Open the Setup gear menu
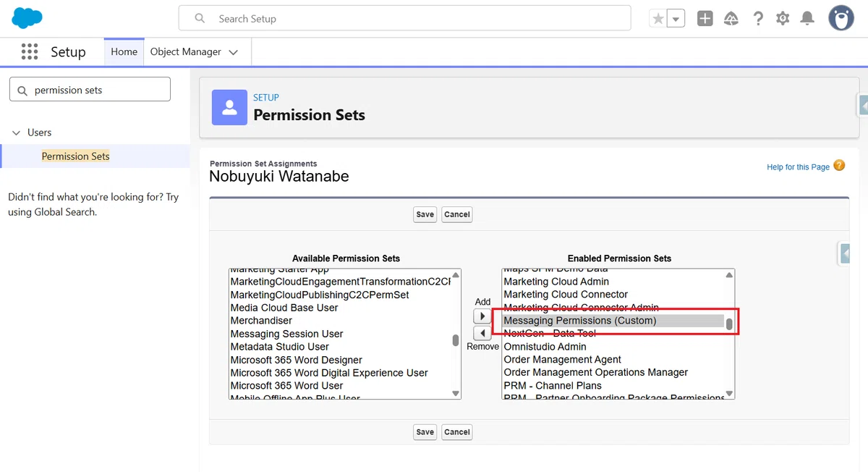Screen dimensions: 868x472 click(783, 19)
